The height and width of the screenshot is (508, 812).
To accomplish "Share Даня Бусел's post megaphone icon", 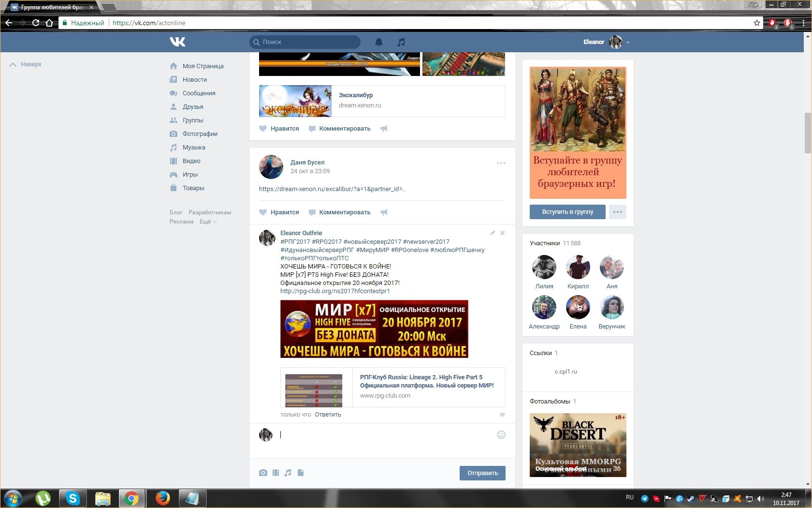I will tap(384, 212).
